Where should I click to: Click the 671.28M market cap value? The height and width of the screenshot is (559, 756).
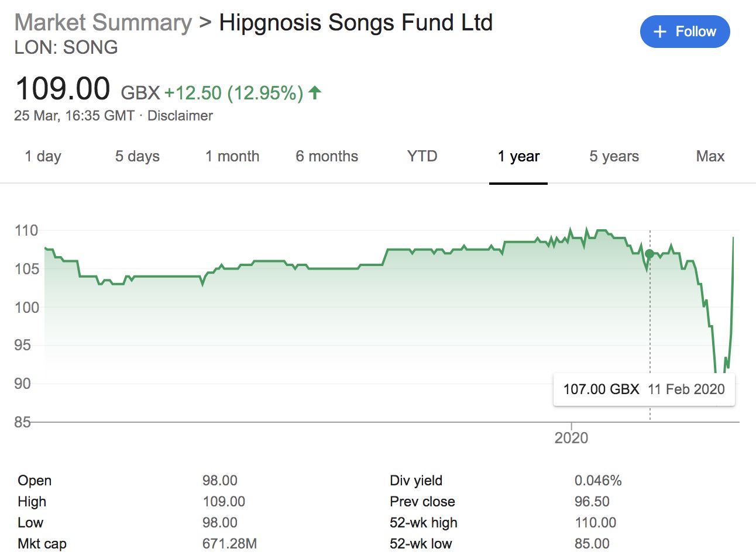pos(229,544)
